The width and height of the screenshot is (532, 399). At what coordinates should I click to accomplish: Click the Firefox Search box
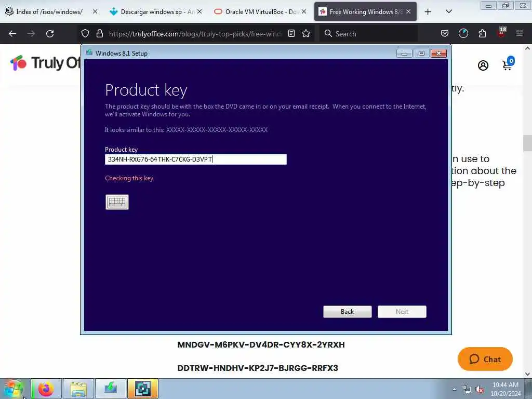pos(368,34)
